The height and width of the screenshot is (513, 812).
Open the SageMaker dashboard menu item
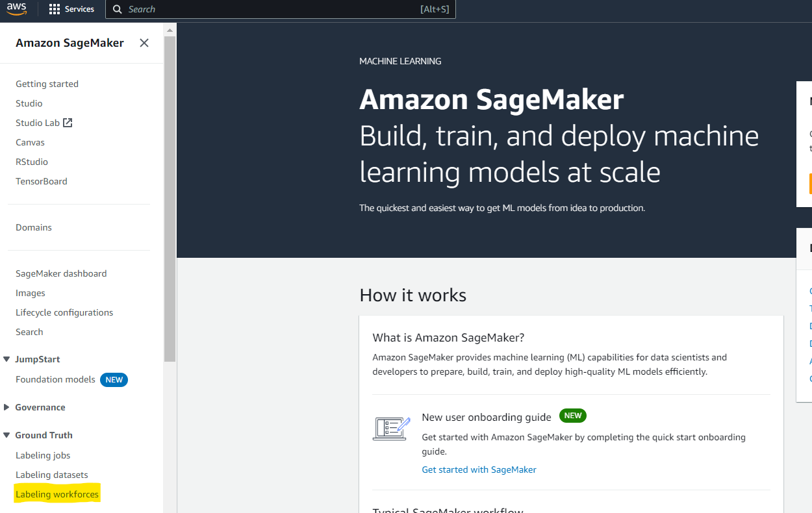(61, 273)
